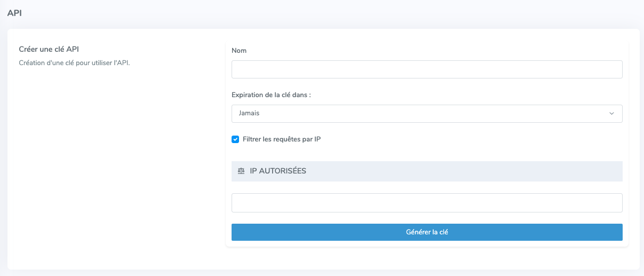Click the API page title
The height and width of the screenshot is (276, 644).
14,13
